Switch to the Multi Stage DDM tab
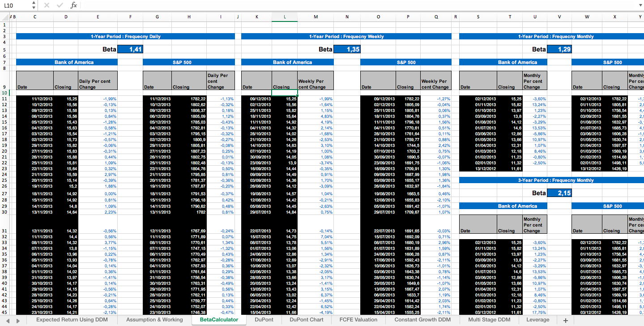The height and width of the screenshot is (326, 644). click(x=489, y=320)
